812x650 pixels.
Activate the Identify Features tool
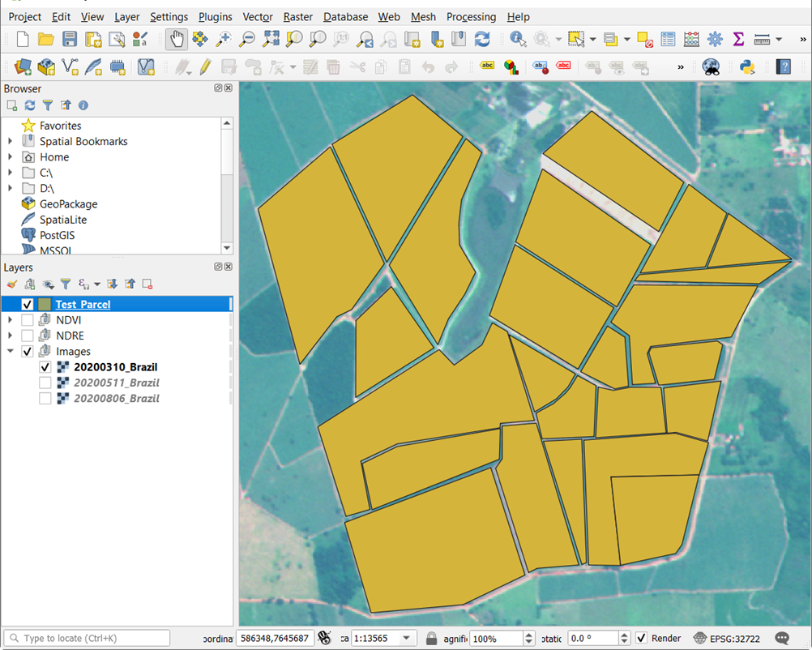(518, 39)
